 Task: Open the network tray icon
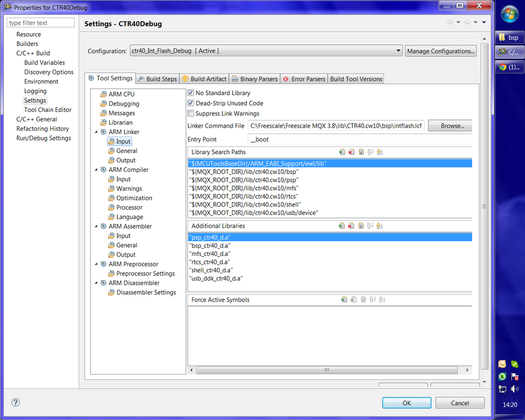(x=502, y=389)
